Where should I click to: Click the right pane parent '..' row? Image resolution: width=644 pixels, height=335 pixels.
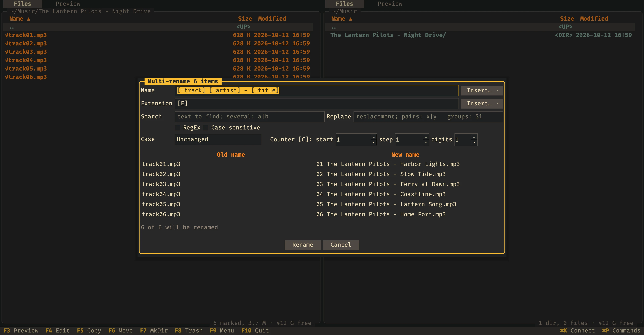(480, 27)
